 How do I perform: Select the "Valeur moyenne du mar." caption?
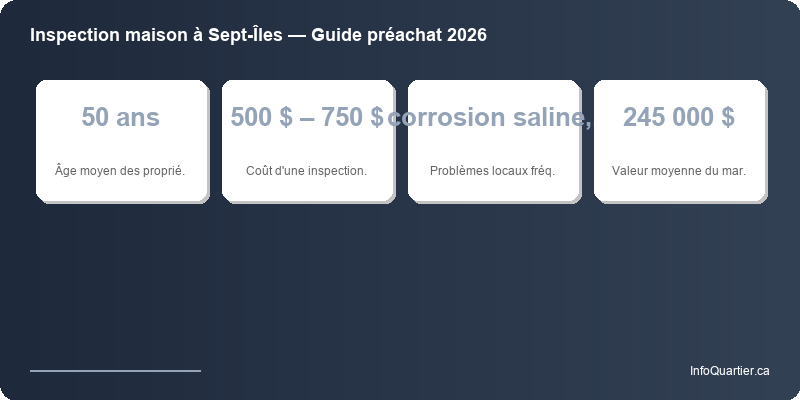click(679, 170)
